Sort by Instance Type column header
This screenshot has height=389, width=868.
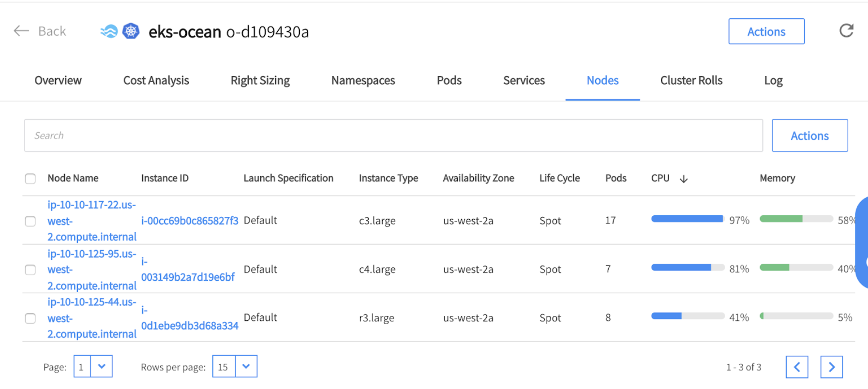coord(389,178)
